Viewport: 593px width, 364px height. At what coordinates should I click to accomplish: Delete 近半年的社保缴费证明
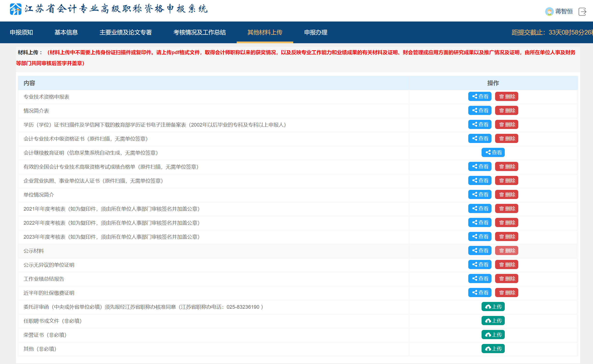point(506,293)
